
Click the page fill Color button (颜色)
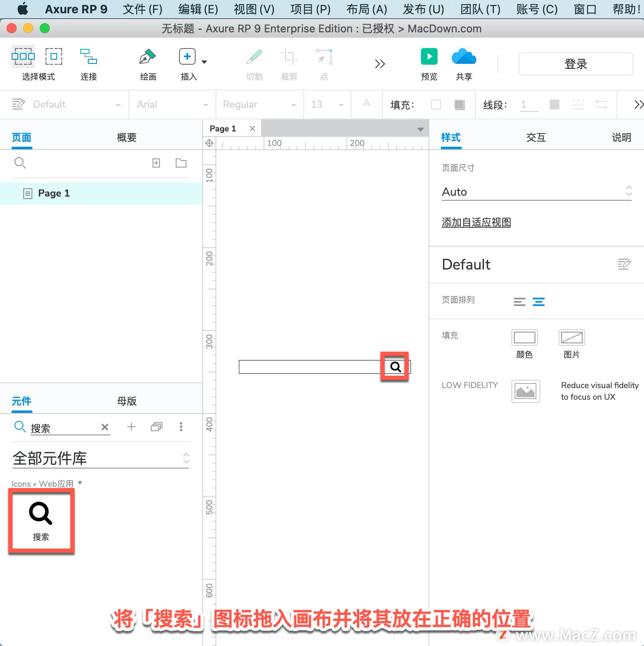(525, 338)
